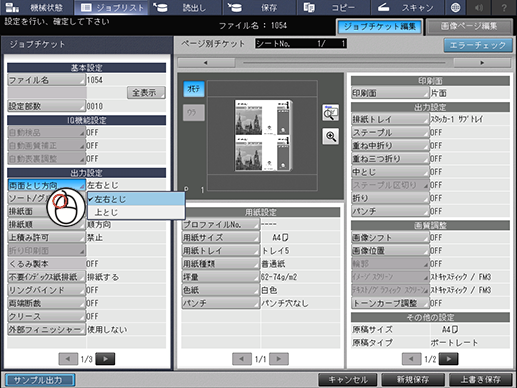The height and width of the screenshot is (388, 517).
Task: Click the question mark help icon
Action: [504, 7]
